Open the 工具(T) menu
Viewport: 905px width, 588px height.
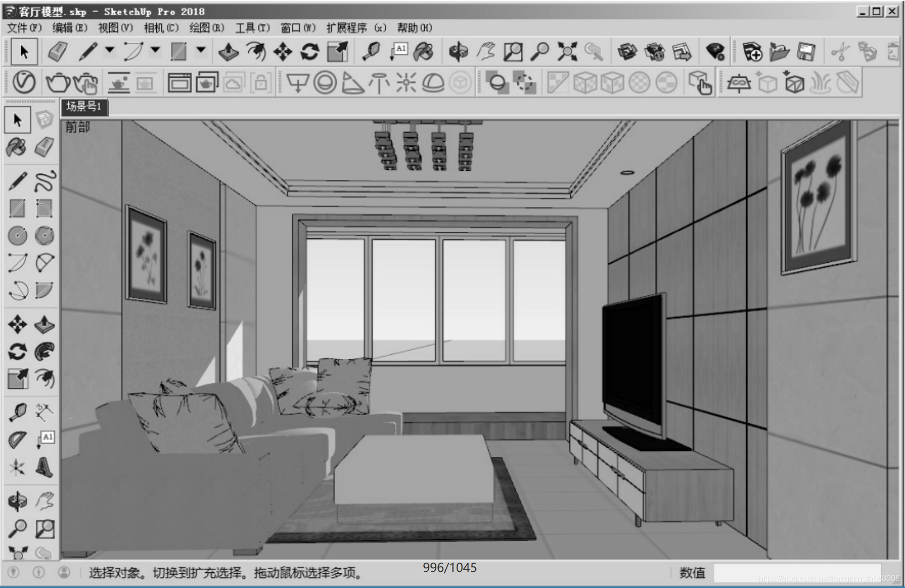[252, 28]
